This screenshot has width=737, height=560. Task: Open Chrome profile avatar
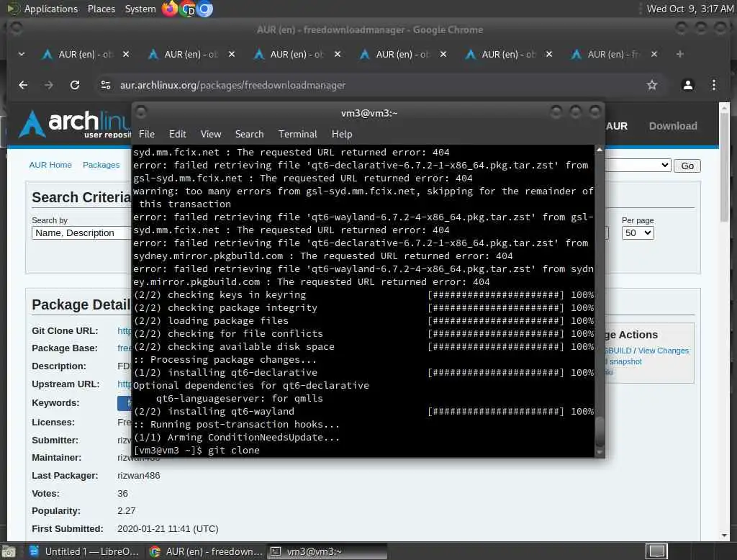click(x=687, y=85)
